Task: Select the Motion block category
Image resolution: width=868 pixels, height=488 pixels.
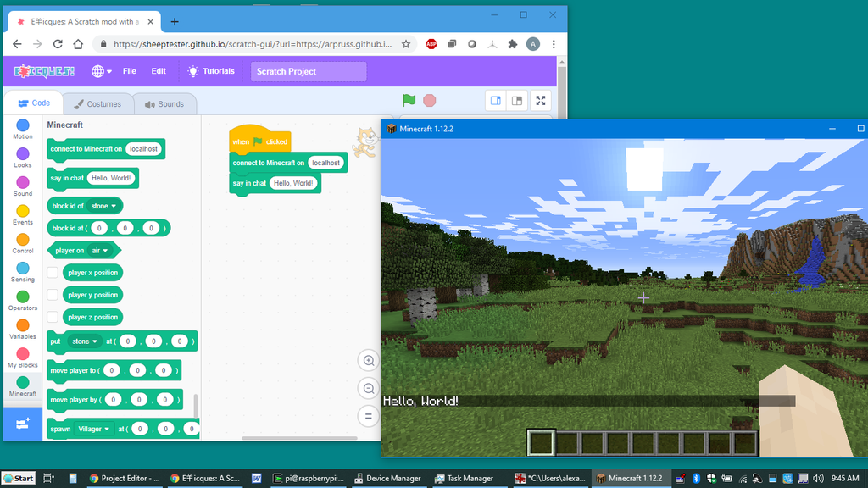Action: (22, 129)
